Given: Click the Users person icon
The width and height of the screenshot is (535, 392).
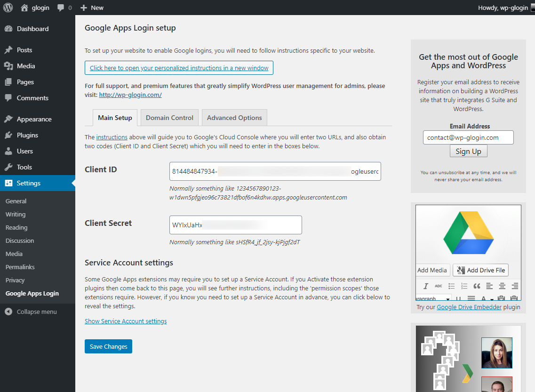Looking at the screenshot, I should point(8,151).
